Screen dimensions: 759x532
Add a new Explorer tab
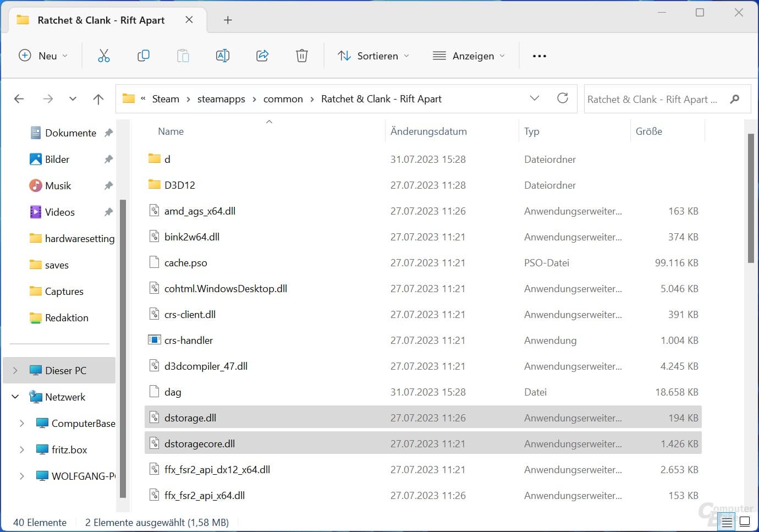(x=228, y=20)
